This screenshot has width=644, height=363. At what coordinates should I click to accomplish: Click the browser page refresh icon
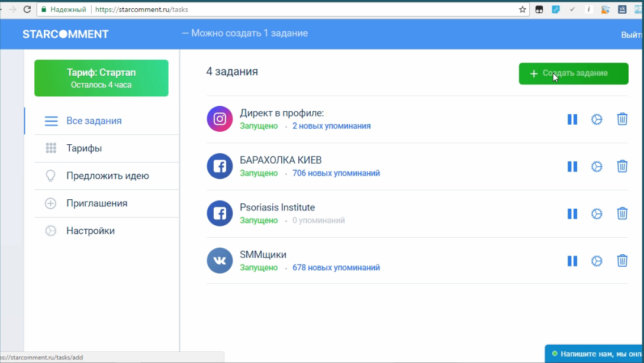click(x=26, y=9)
